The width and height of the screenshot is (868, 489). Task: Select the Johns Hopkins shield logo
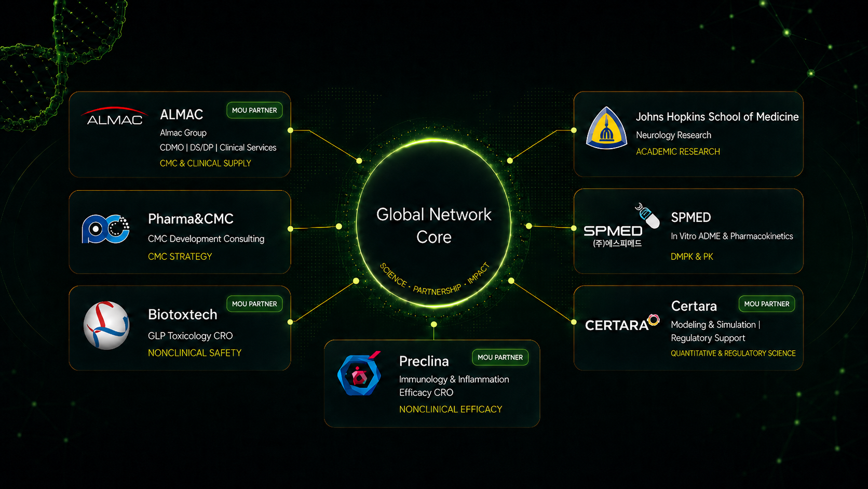[x=606, y=128]
